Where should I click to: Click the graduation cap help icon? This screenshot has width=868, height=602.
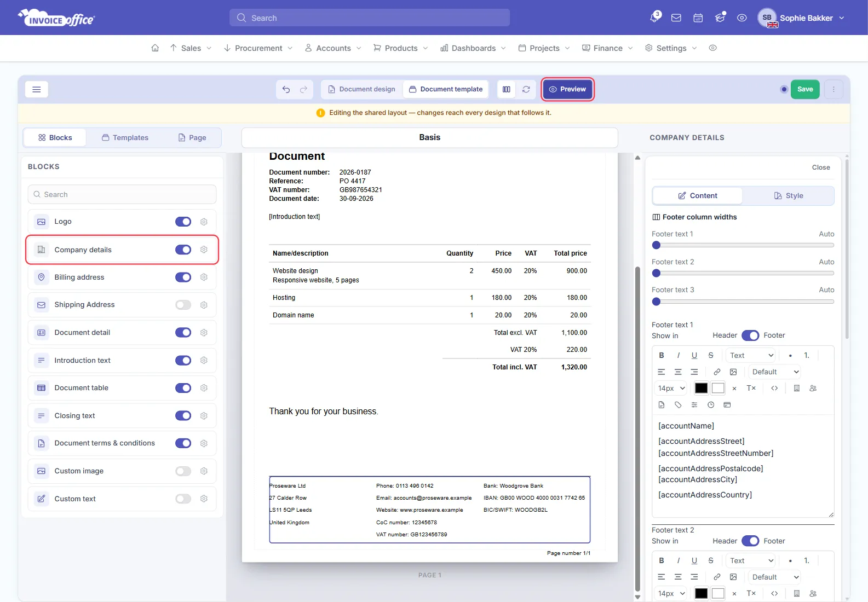[720, 18]
